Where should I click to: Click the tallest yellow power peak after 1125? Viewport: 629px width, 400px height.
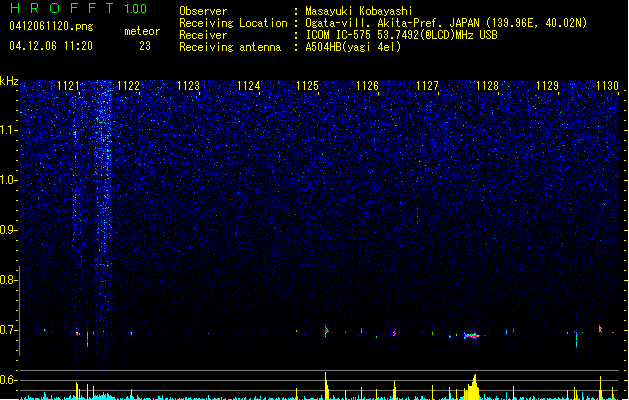(x=327, y=386)
